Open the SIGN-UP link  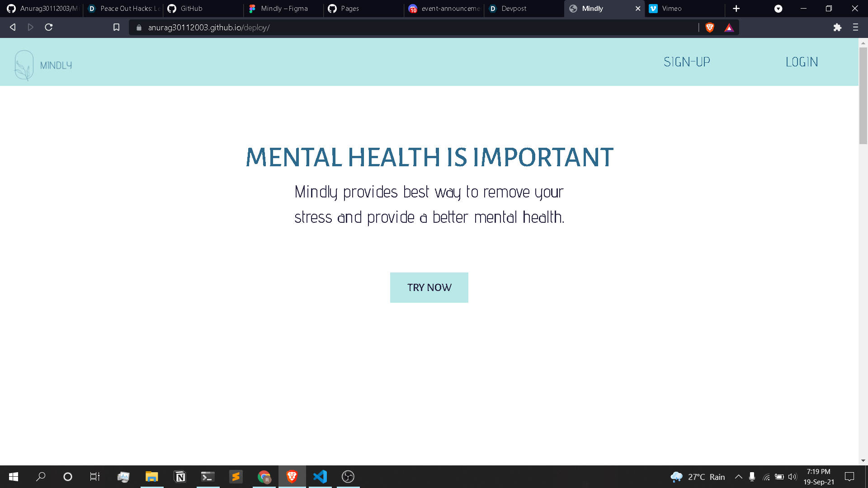click(x=687, y=62)
